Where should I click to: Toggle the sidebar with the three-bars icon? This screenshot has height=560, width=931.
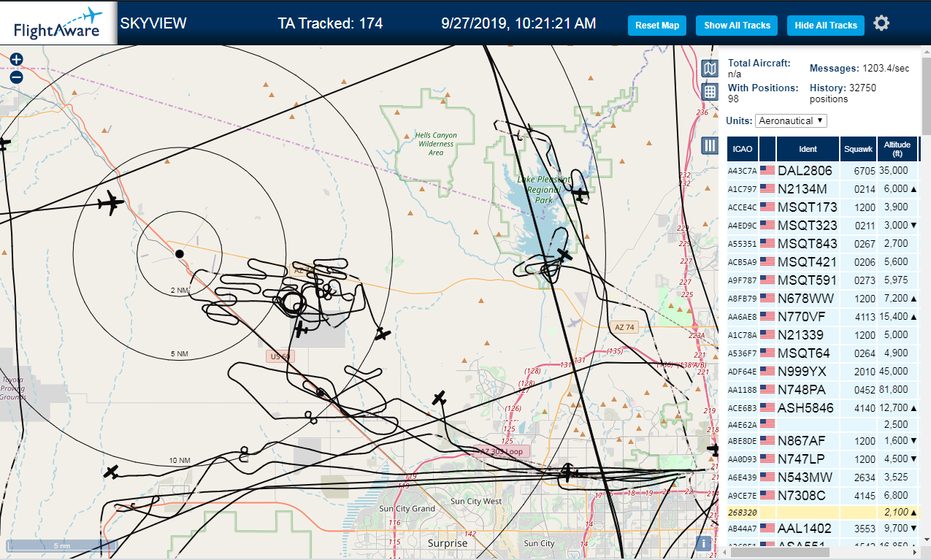710,145
